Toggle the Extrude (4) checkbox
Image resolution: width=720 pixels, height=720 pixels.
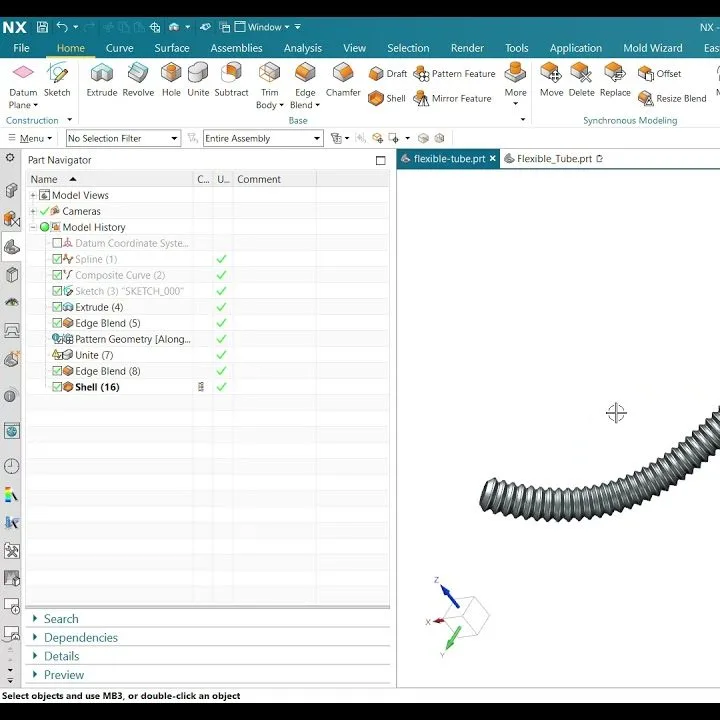pos(57,307)
